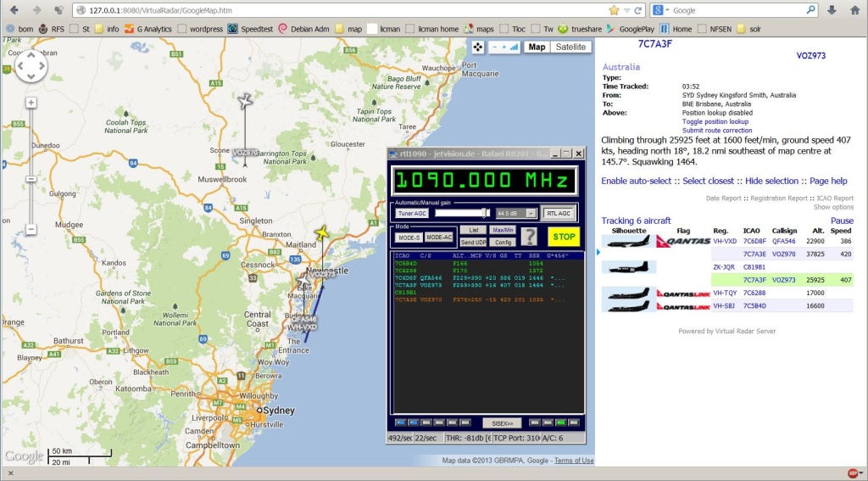Click the crosshair move-map icon
The height and width of the screenshot is (481, 868).
478,48
